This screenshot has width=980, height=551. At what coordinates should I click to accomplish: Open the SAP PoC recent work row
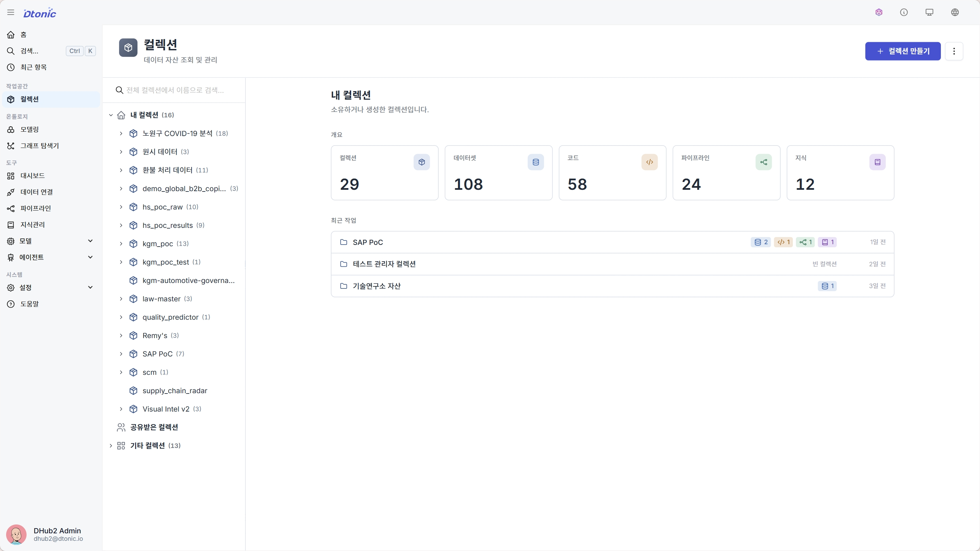612,242
